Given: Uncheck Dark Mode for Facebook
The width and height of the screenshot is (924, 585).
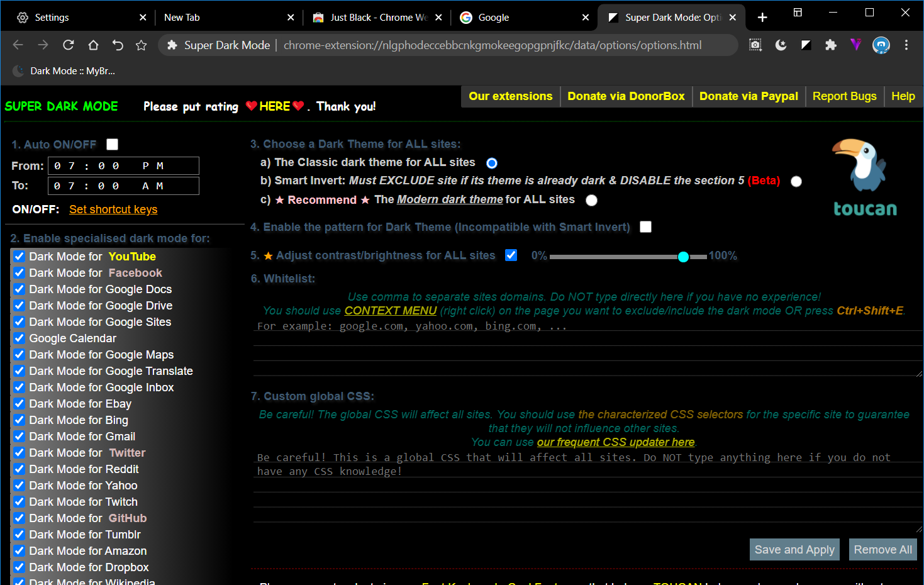Looking at the screenshot, I should (x=18, y=272).
